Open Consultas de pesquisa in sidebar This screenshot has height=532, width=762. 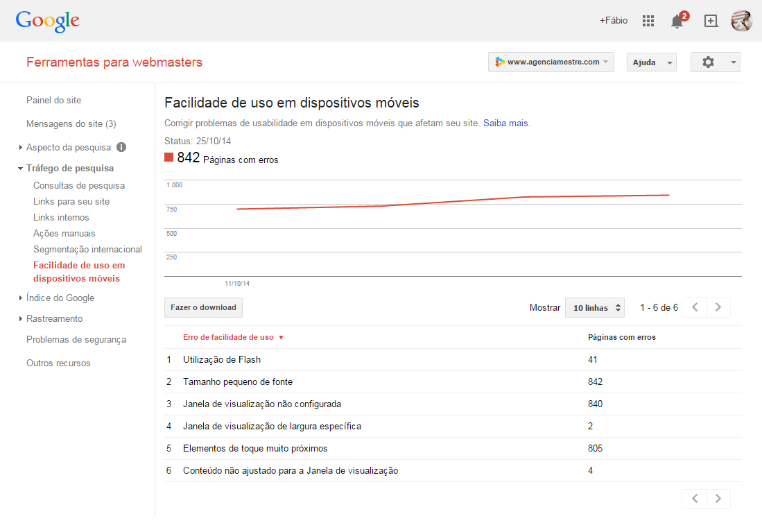pos(79,185)
